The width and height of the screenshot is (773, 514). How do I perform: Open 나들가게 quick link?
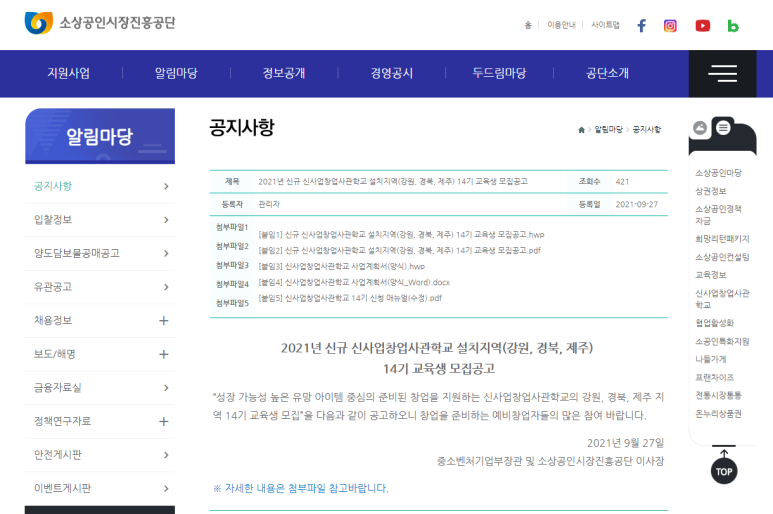tap(710, 359)
